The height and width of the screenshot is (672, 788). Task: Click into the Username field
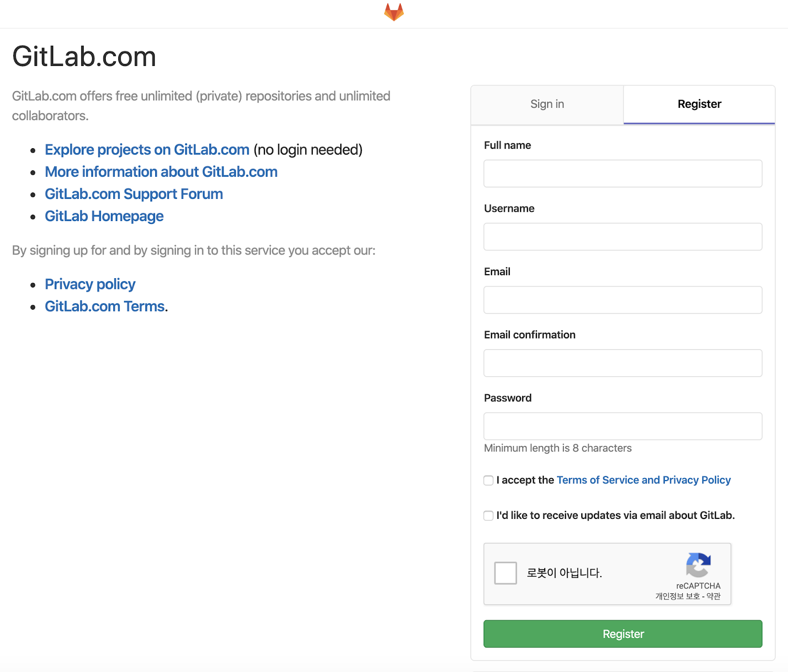click(x=623, y=237)
